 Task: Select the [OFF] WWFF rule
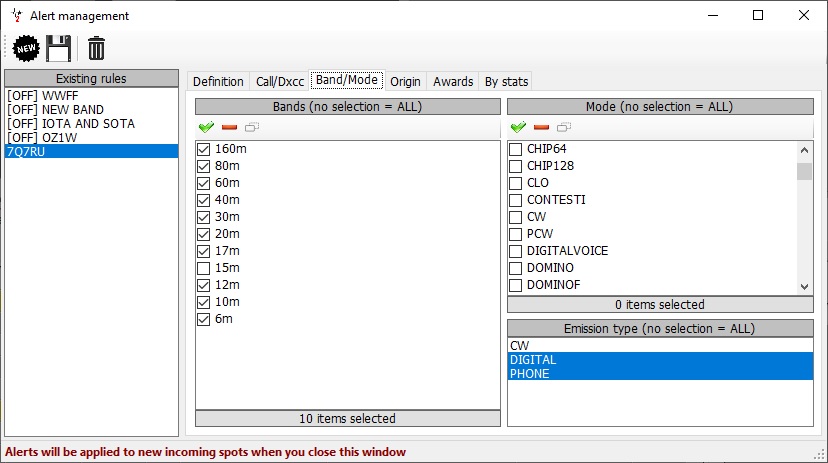pyautogui.click(x=91, y=96)
